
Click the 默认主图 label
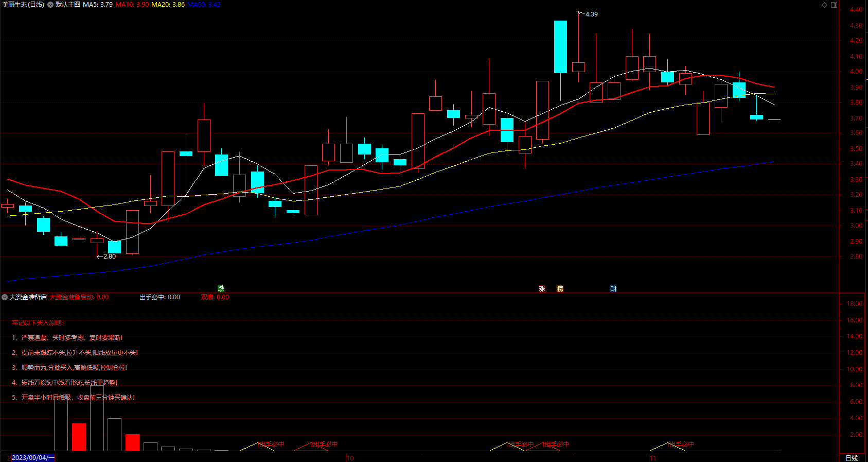[x=68, y=5]
